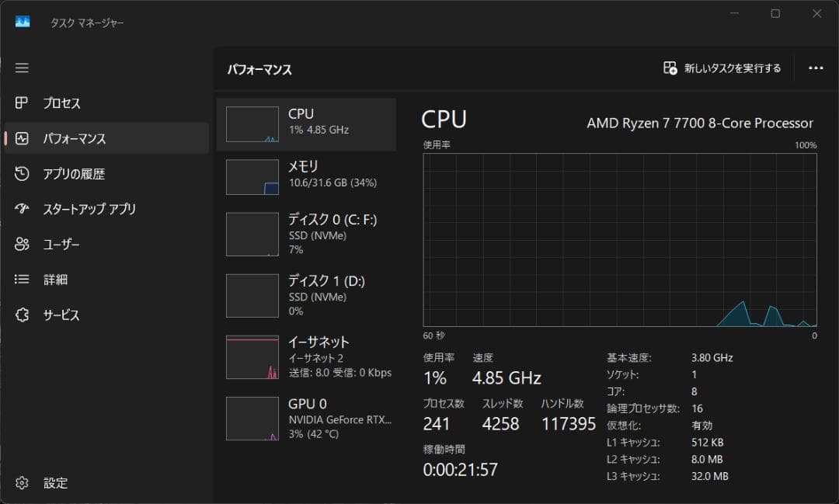Expand the navigation pane with the hamburger menu

(x=22, y=68)
